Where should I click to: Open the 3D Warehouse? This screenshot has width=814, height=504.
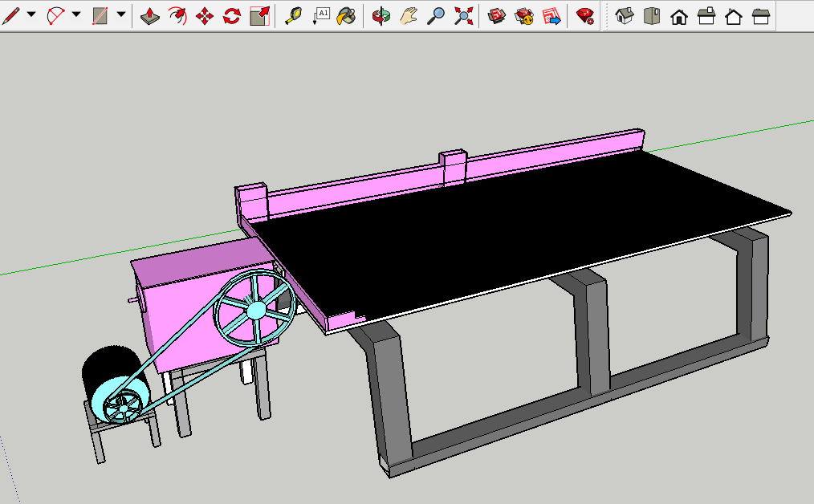[x=497, y=15]
